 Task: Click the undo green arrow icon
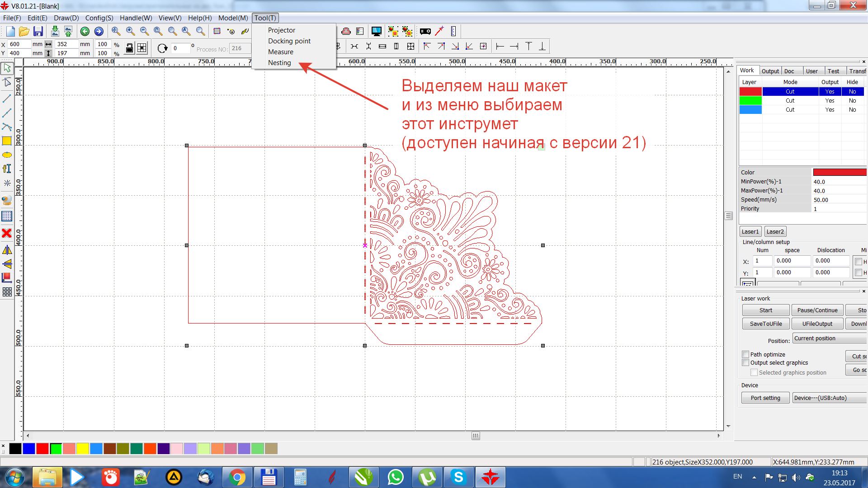[x=85, y=31]
